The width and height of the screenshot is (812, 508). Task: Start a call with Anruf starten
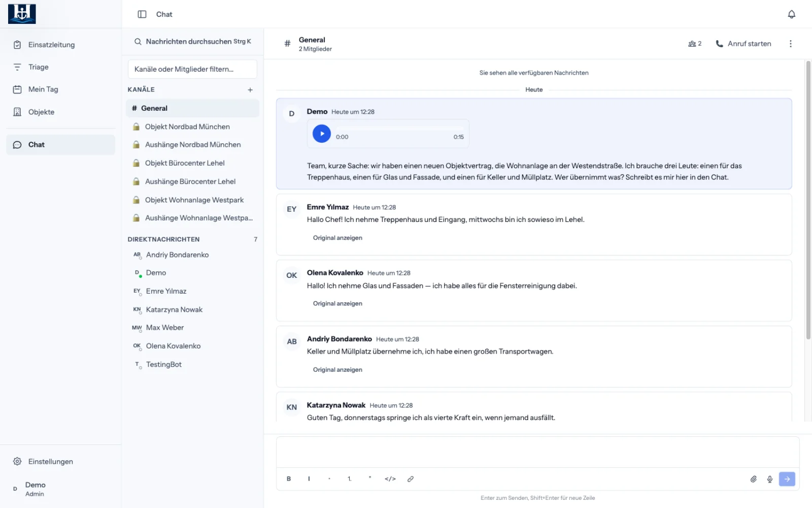point(743,44)
